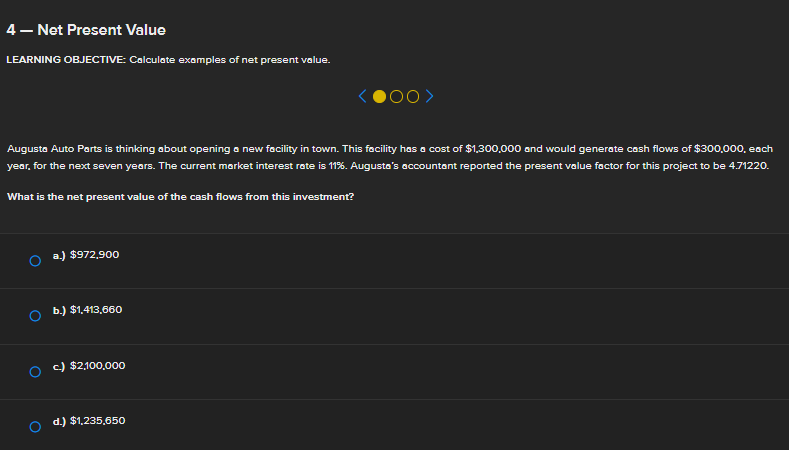This screenshot has height=450, width=789.
Task: Click the '4 — Net Present Value' heading
Action: click(86, 30)
